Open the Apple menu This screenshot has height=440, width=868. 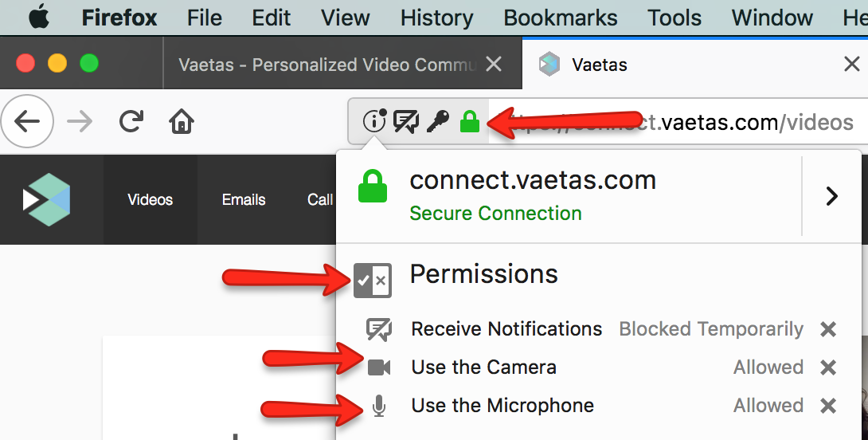pyautogui.click(x=39, y=18)
